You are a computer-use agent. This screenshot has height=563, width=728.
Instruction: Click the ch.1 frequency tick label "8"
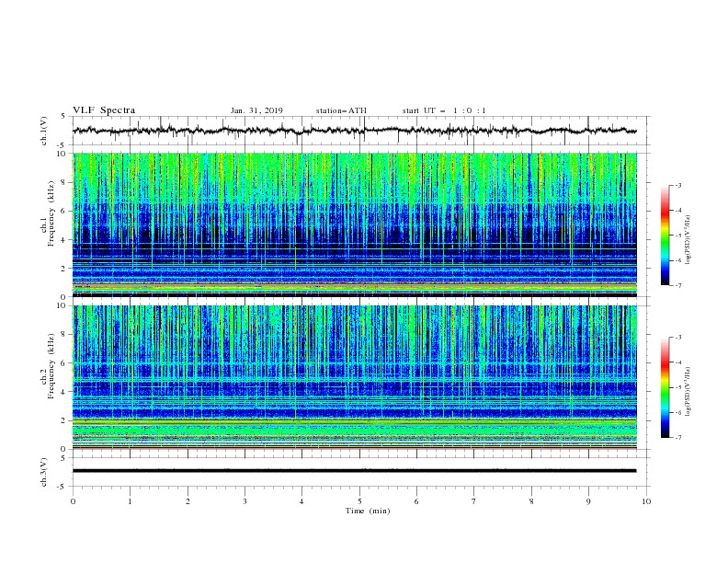point(65,182)
